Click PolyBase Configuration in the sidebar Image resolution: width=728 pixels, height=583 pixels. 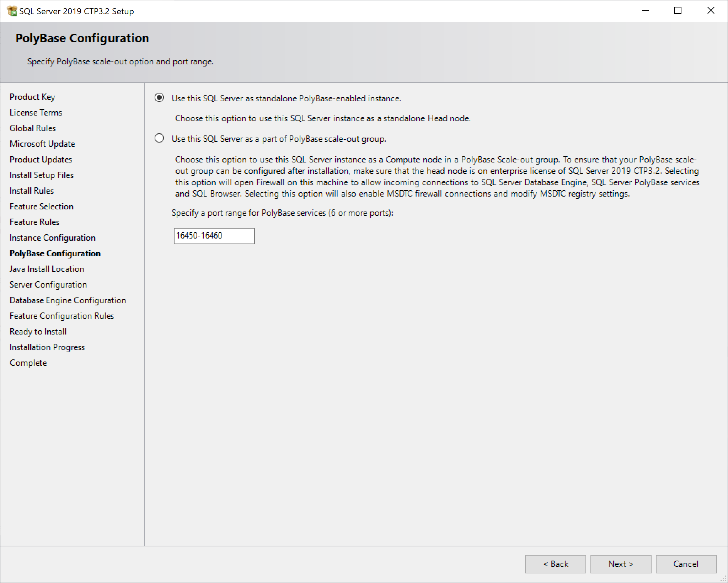(x=55, y=253)
